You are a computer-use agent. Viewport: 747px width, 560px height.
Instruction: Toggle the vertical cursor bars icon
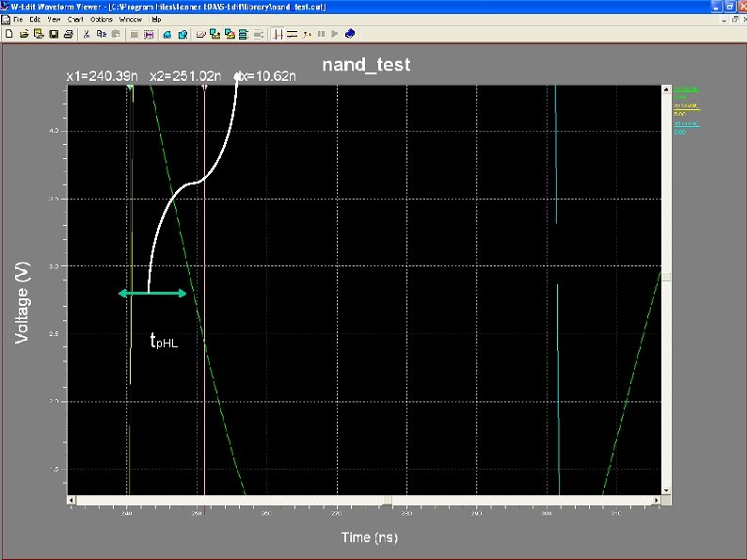click(278, 34)
